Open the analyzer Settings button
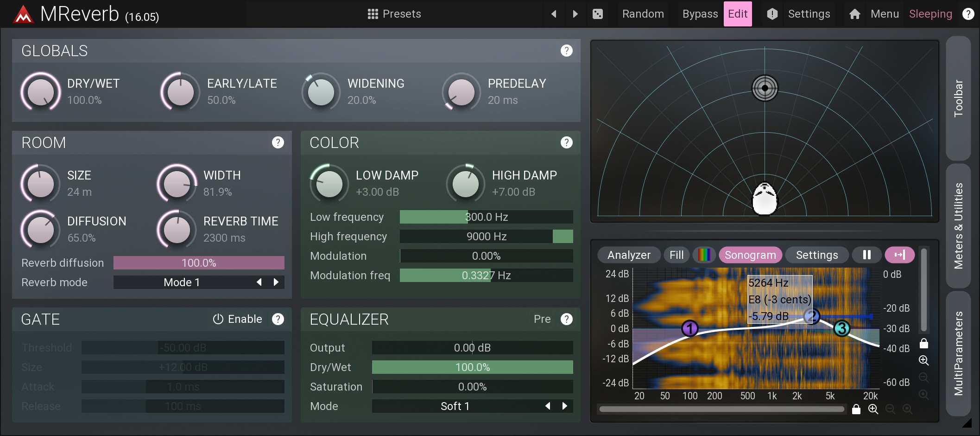This screenshot has width=980, height=436. click(x=817, y=255)
